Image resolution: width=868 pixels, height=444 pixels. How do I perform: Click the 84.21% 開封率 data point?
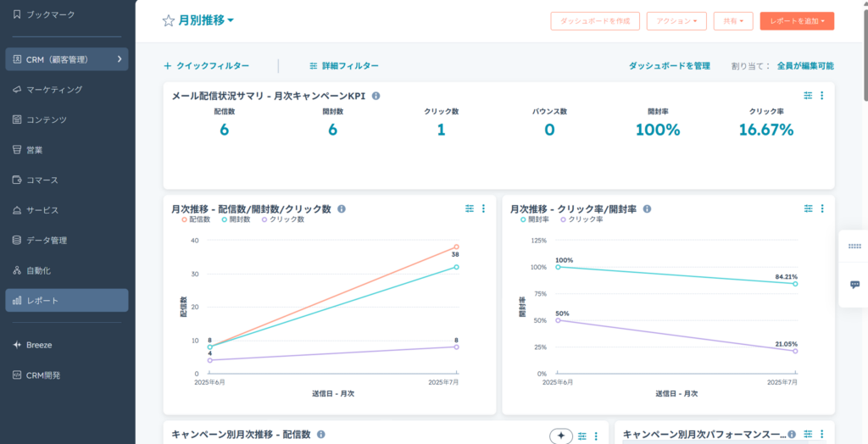tap(795, 284)
